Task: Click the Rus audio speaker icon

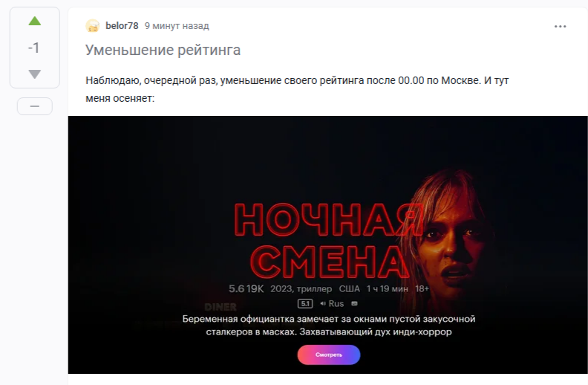Action: tap(323, 303)
